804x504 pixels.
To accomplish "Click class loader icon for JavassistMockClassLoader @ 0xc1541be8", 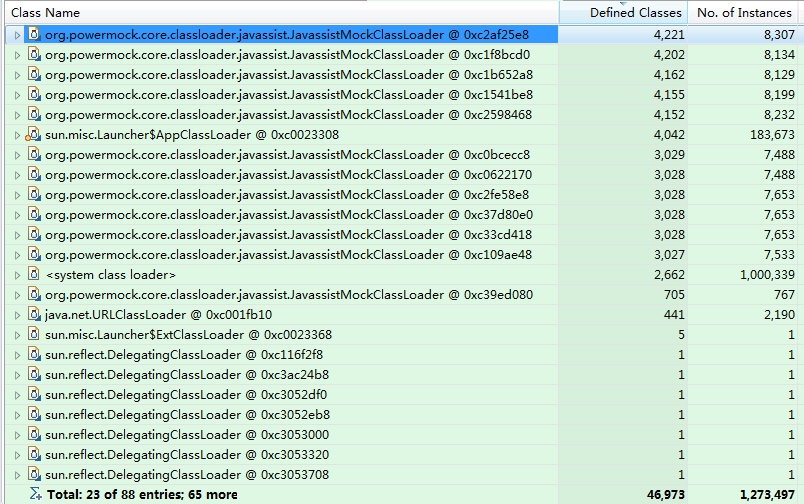I will tap(34, 94).
